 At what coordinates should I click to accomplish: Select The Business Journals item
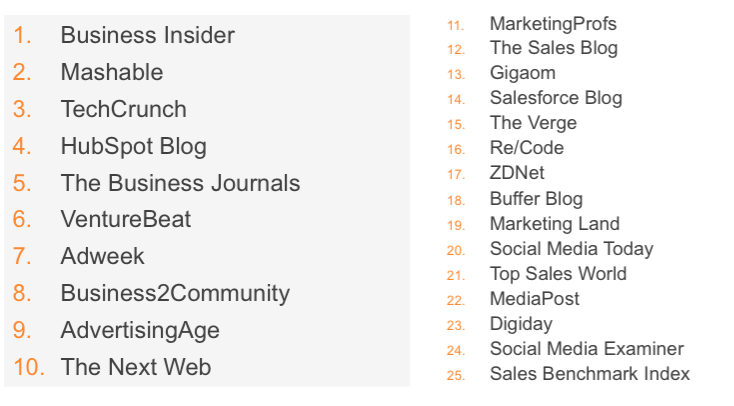(x=180, y=183)
